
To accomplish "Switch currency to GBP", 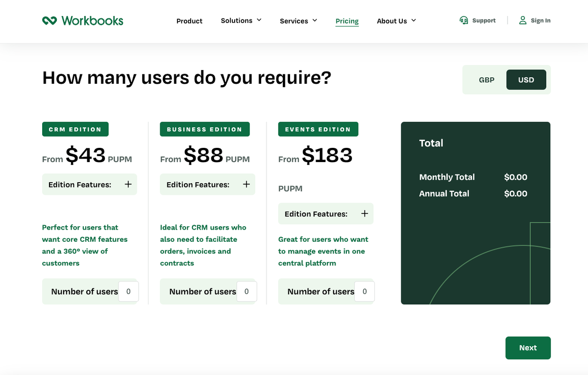I will pos(487,79).
